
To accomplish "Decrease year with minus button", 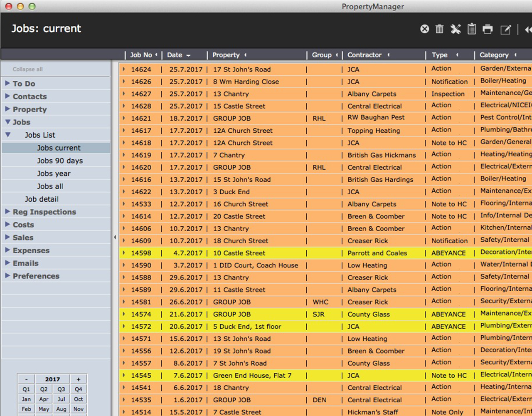I will [x=26, y=379].
